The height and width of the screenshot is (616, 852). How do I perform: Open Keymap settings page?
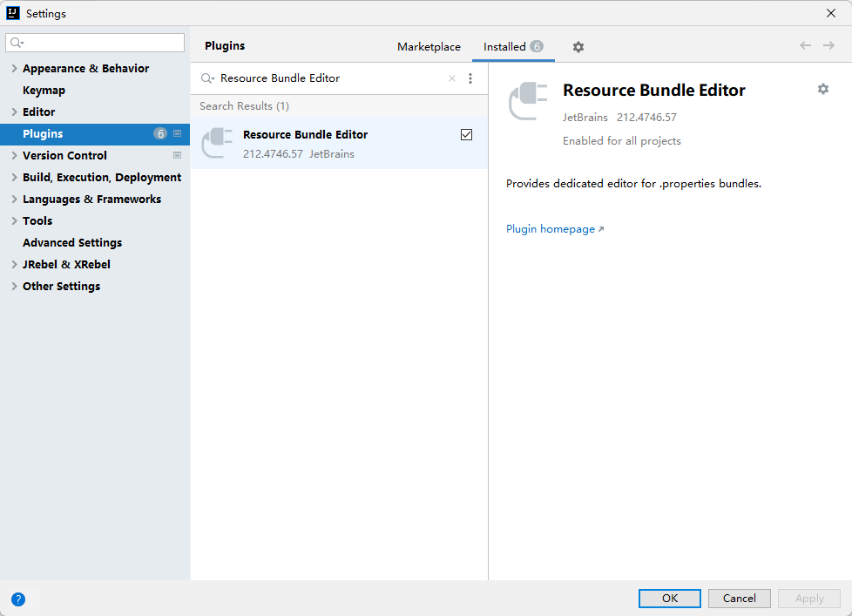[44, 91]
